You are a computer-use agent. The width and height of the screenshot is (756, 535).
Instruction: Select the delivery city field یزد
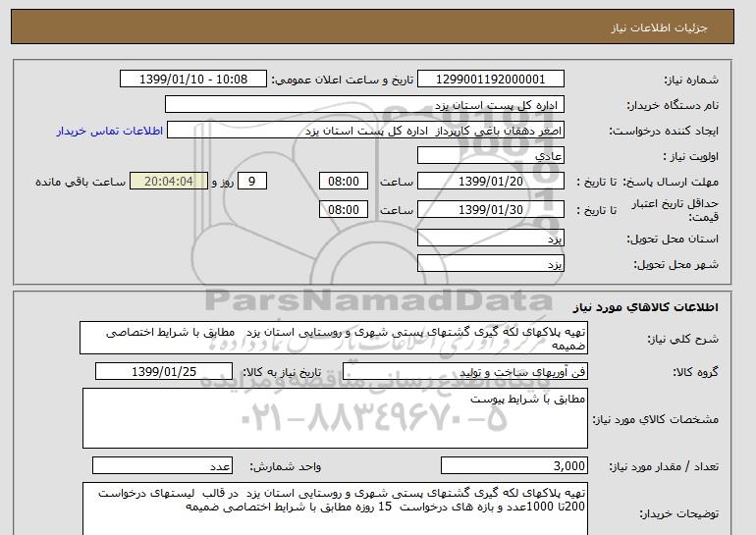coord(490,264)
